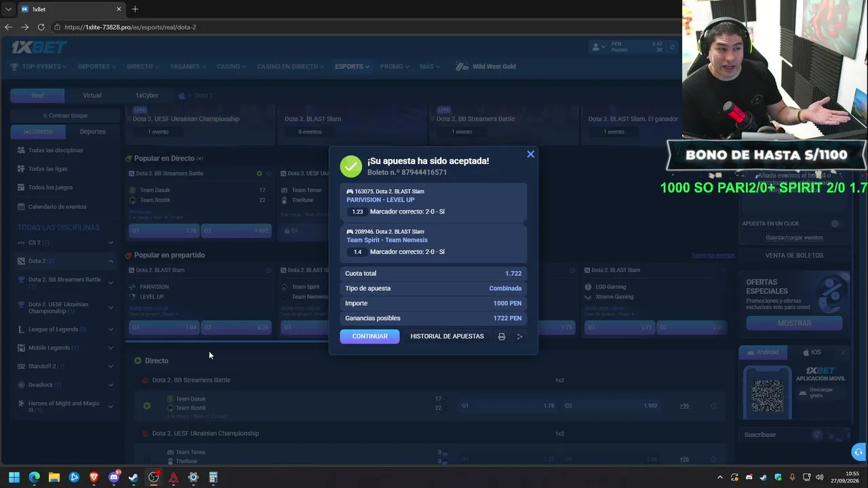Close the bet accepted dialog

point(530,155)
